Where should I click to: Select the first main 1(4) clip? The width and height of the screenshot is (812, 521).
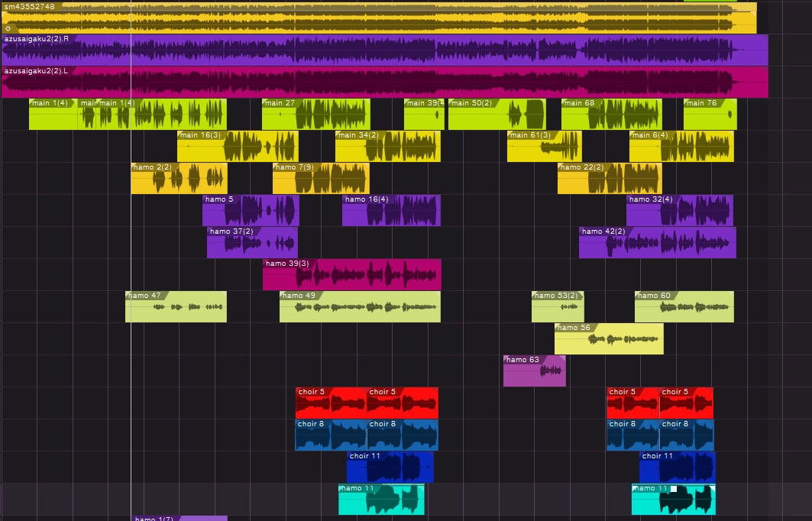(53, 114)
